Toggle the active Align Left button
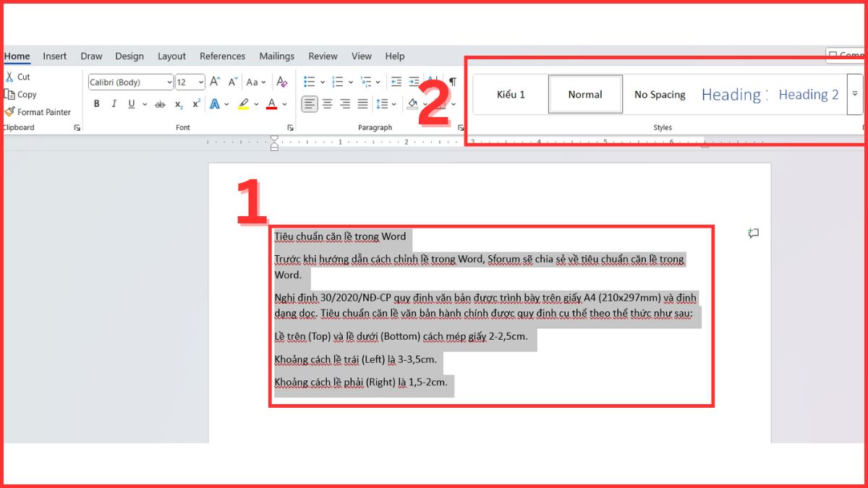Screen dimensions: 868x488 310,104
